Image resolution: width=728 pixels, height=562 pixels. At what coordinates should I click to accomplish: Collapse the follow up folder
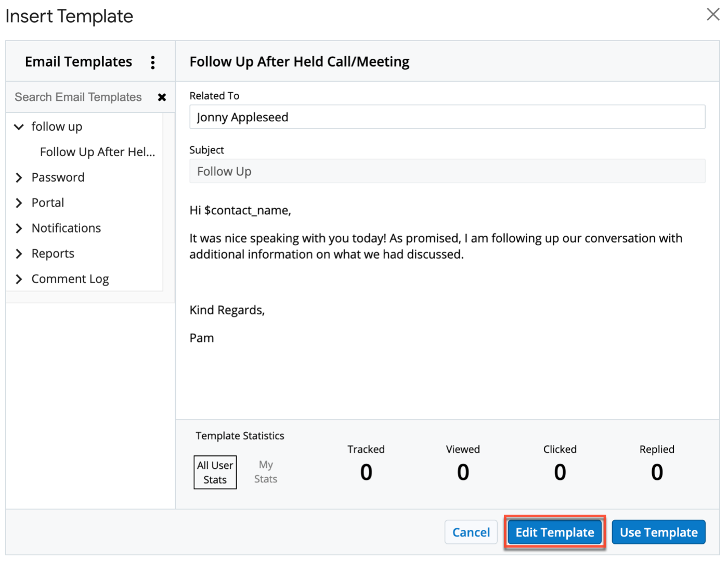point(19,127)
